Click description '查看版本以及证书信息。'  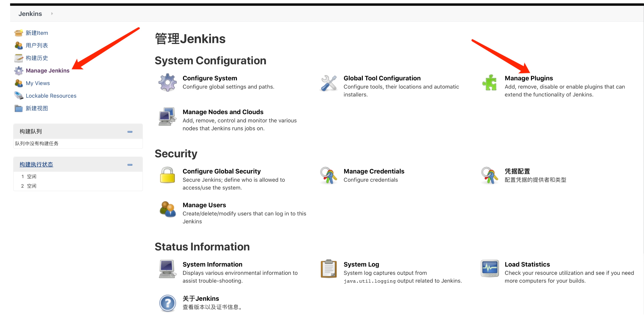pos(213,307)
